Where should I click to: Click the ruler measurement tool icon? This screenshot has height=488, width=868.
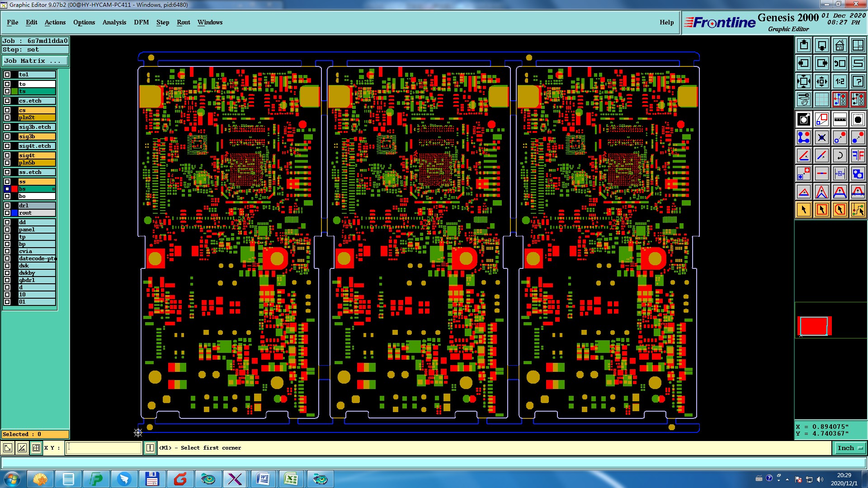tap(840, 119)
